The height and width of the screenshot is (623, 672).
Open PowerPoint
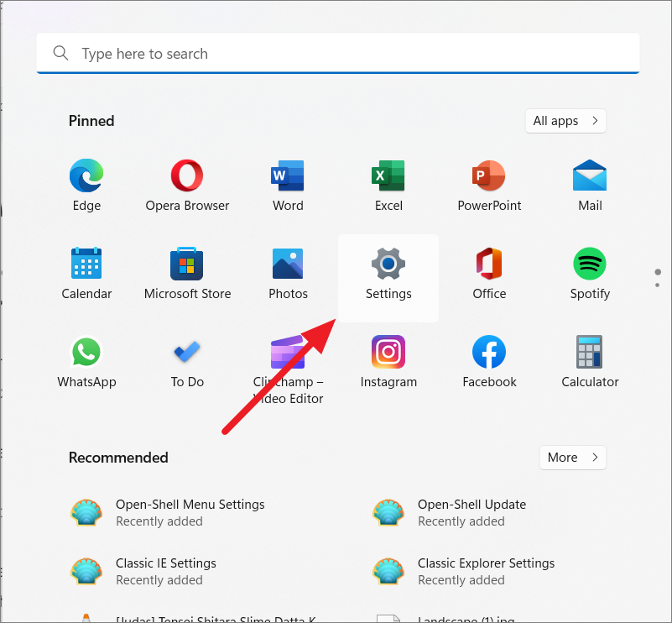click(489, 186)
